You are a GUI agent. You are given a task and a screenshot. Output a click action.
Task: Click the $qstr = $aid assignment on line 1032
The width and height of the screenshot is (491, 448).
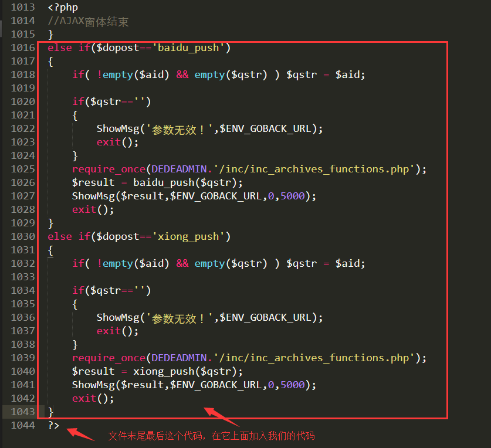[326, 263]
